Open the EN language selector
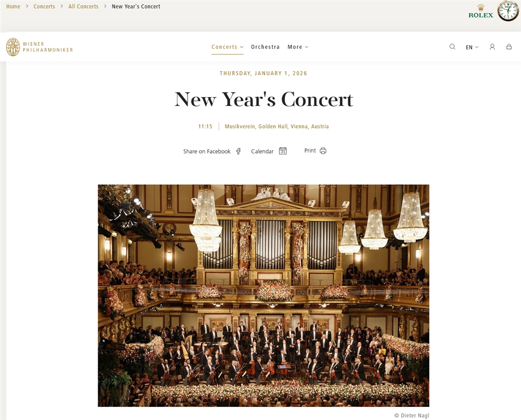Screen dimensions: 521x420 click(x=472, y=47)
